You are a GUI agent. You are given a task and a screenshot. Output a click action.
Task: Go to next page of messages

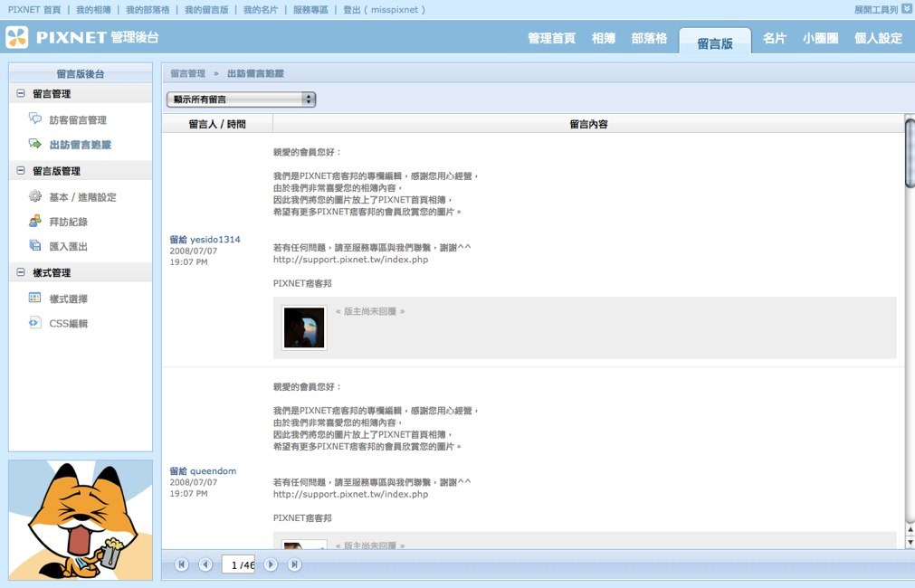(x=271, y=564)
